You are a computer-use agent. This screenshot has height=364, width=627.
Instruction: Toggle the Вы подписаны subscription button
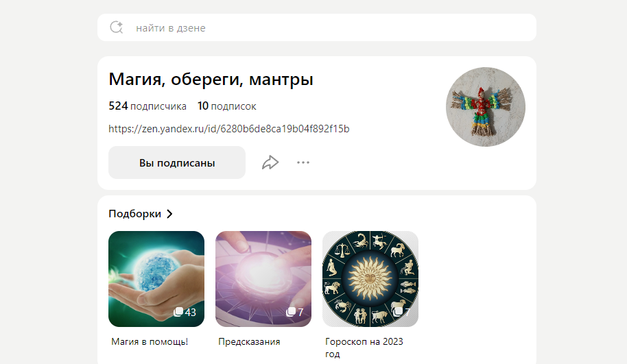(x=177, y=162)
